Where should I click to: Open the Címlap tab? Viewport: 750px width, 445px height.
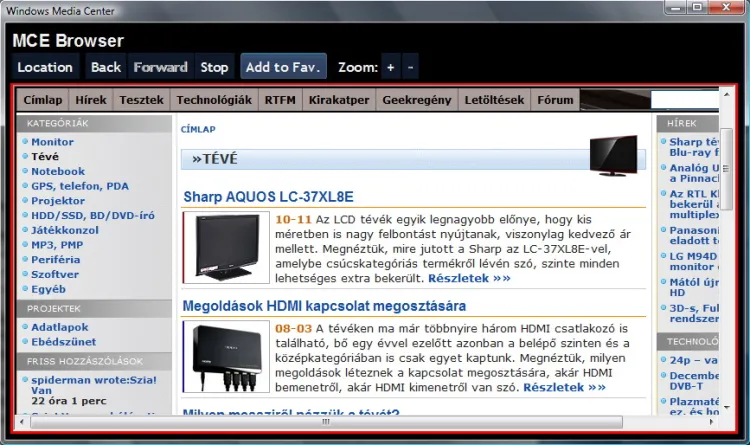click(43, 100)
